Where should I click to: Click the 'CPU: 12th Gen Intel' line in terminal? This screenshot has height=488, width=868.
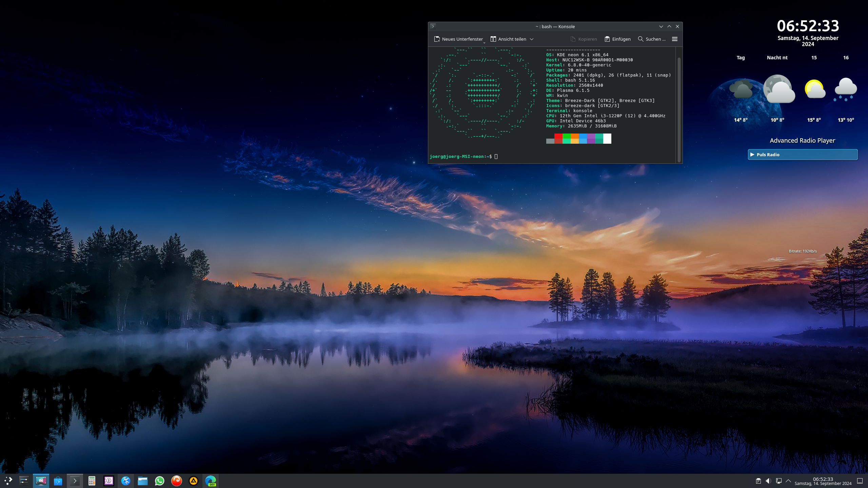[x=606, y=116]
